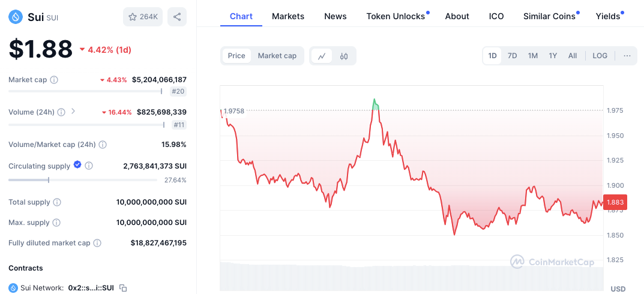Expand Volume (24h) details chevron
Image resolution: width=644 pixels, height=294 pixels.
click(x=73, y=111)
